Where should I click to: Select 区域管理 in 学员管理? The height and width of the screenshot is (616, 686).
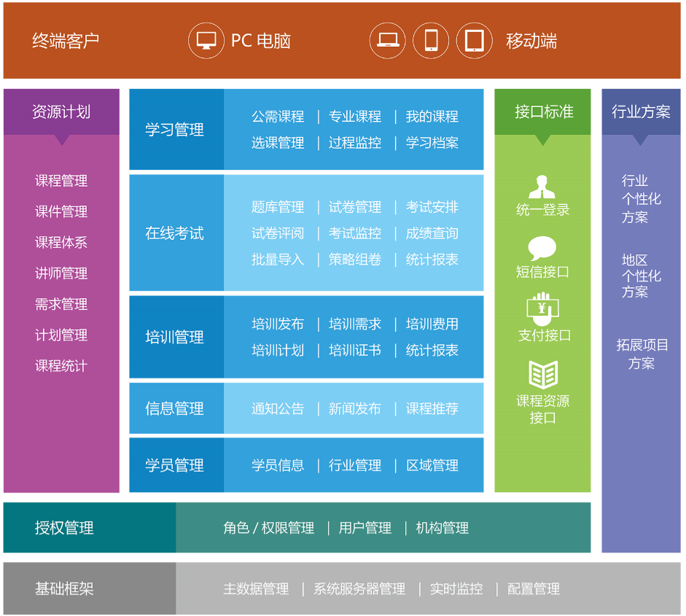coord(432,465)
